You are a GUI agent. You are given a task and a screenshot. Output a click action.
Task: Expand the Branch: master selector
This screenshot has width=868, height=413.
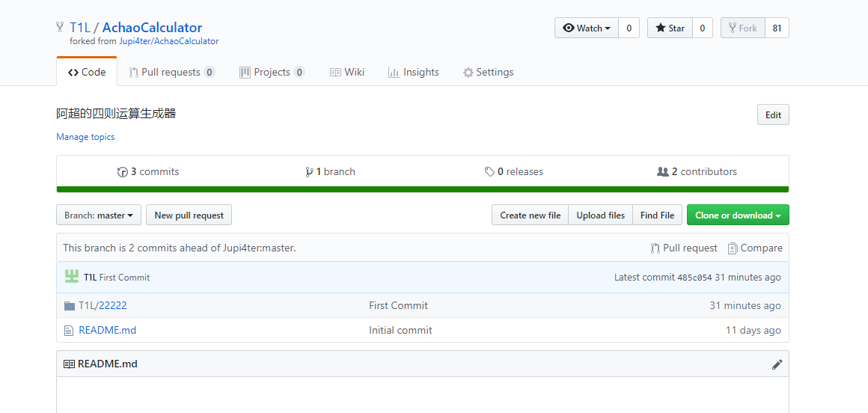click(99, 215)
